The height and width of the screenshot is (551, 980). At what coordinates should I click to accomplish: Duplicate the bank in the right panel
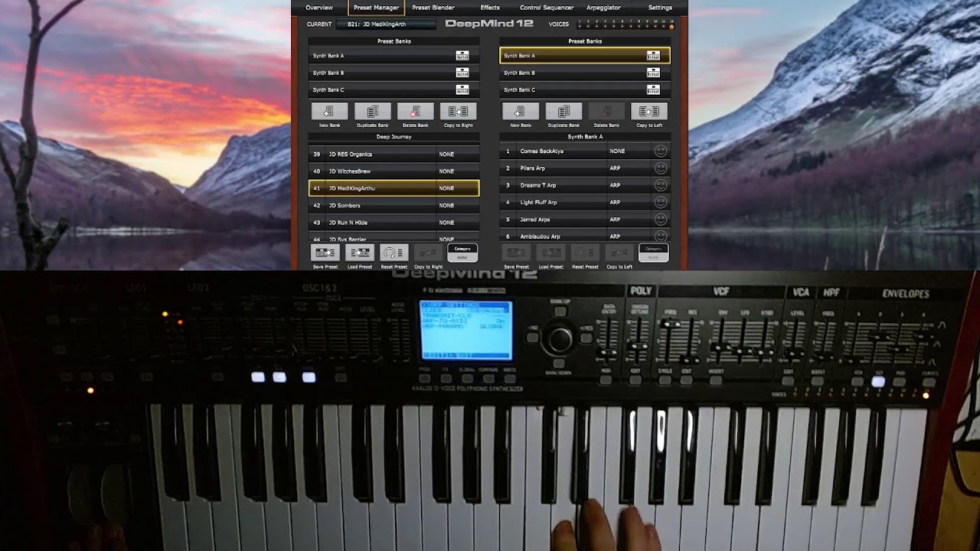563,112
